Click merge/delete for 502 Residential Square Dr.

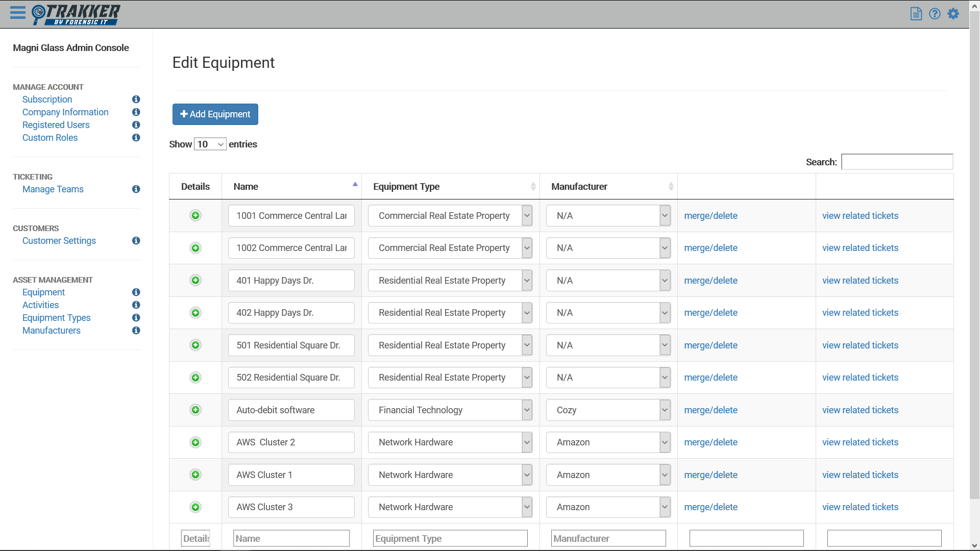coord(710,378)
